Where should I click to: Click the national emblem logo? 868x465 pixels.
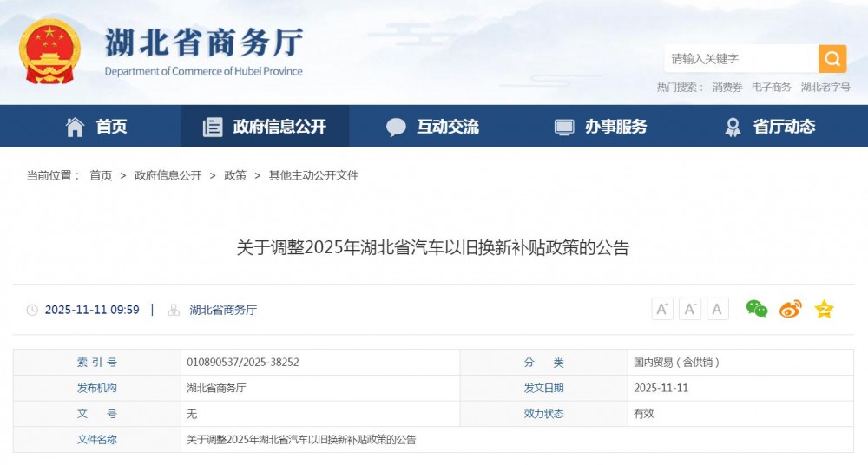click(49, 51)
